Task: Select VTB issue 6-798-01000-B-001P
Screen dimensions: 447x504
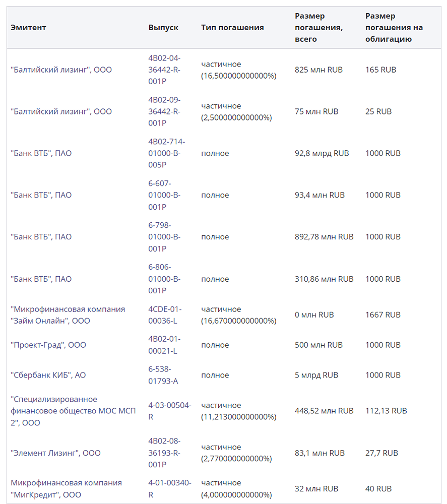Action: (x=164, y=237)
